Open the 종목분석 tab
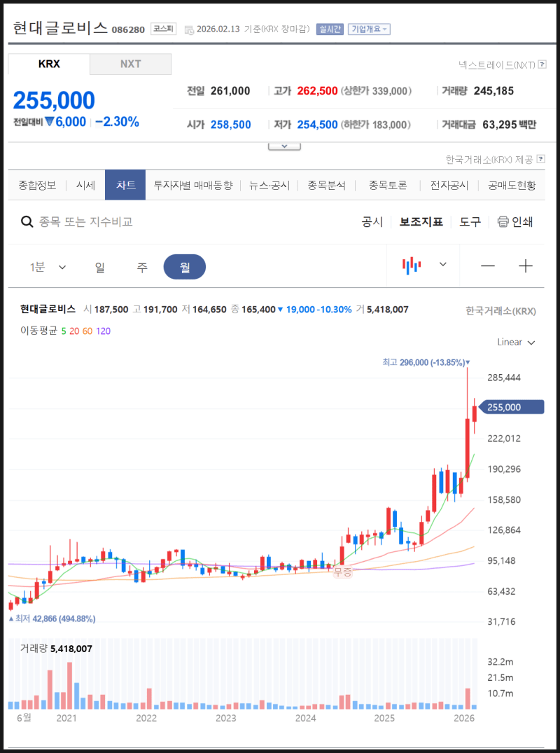Screen dimensions: 560x753 (326, 186)
